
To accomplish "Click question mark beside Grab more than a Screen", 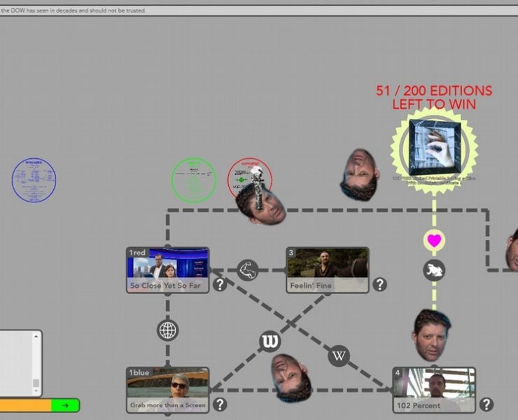I will click(220, 404).
